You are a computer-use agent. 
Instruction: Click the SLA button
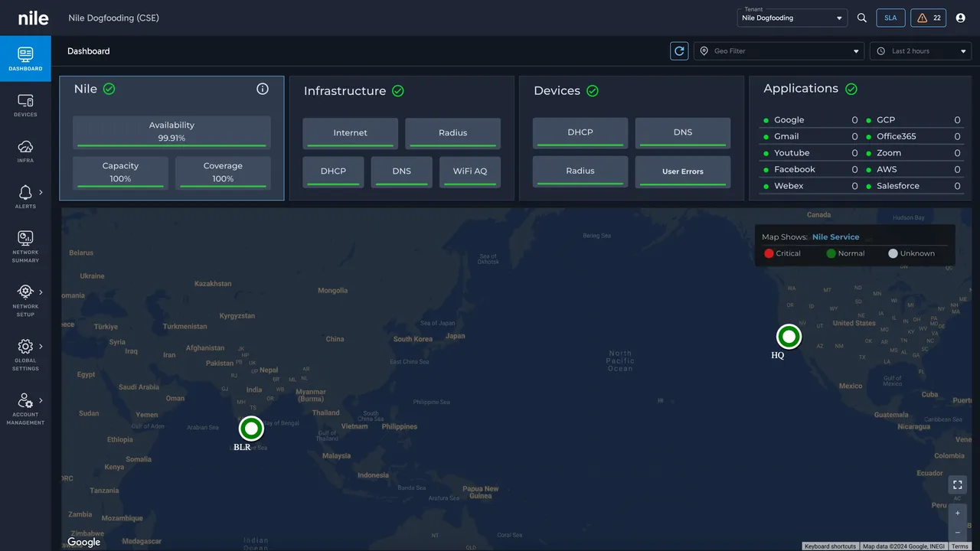(890, 18)
